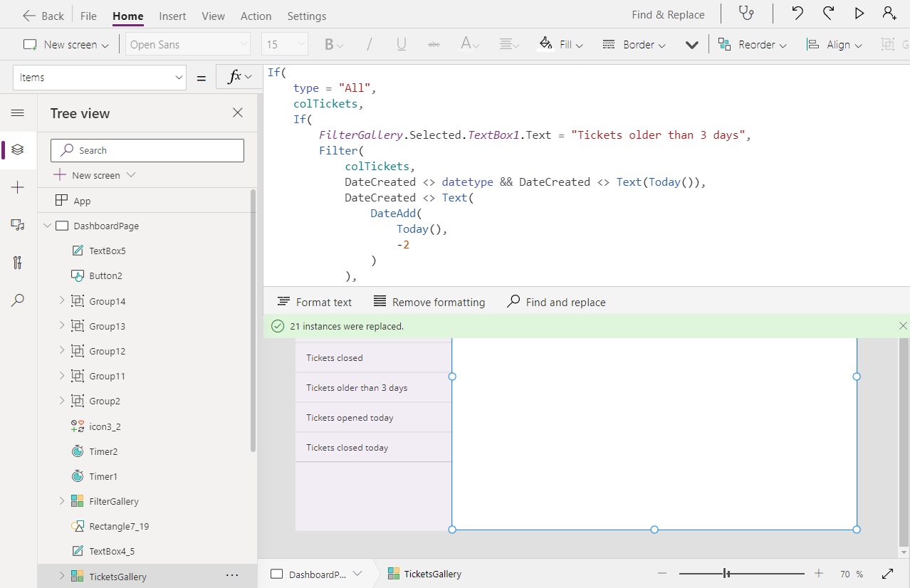Image resolution: width=910 pixels, height=588 pixels.
Task: Open the App checker
Action: tap(746, 14)
